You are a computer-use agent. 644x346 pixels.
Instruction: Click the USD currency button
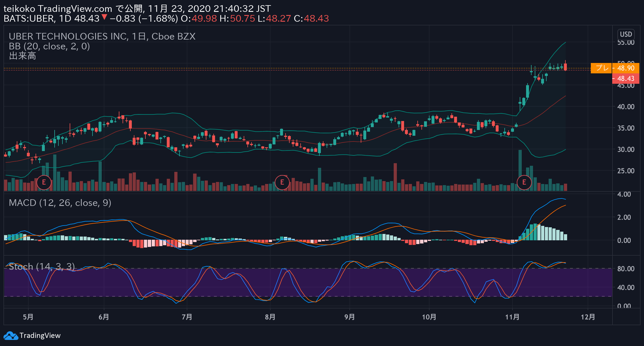(x=626, y=34)
